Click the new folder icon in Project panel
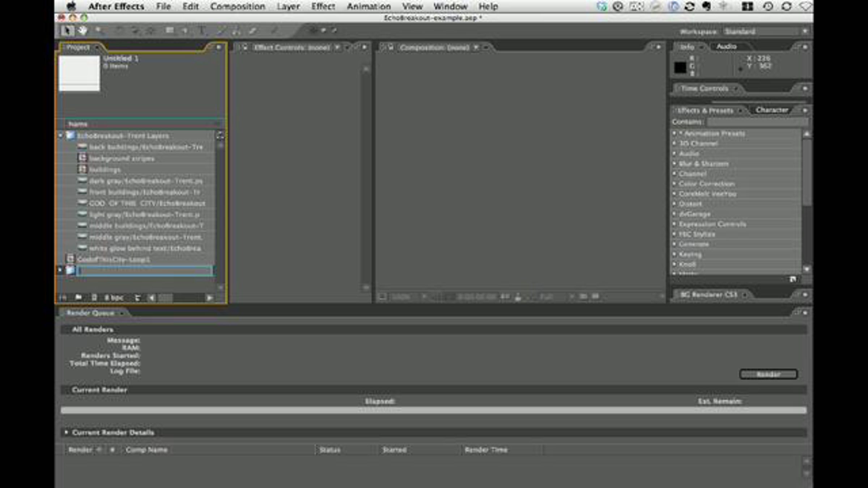Screen dimensions: 868x488 pyautogui.click(x=78, y=297)
